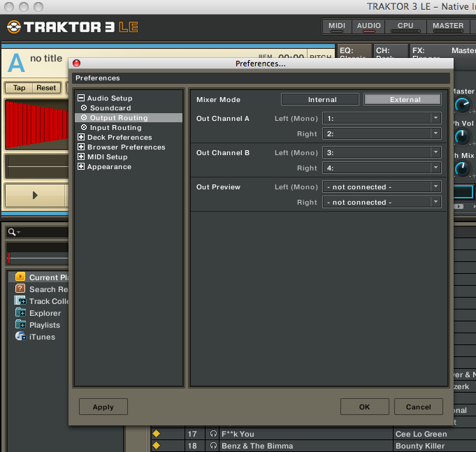Click the Tap tempo button

pos(19,88)
